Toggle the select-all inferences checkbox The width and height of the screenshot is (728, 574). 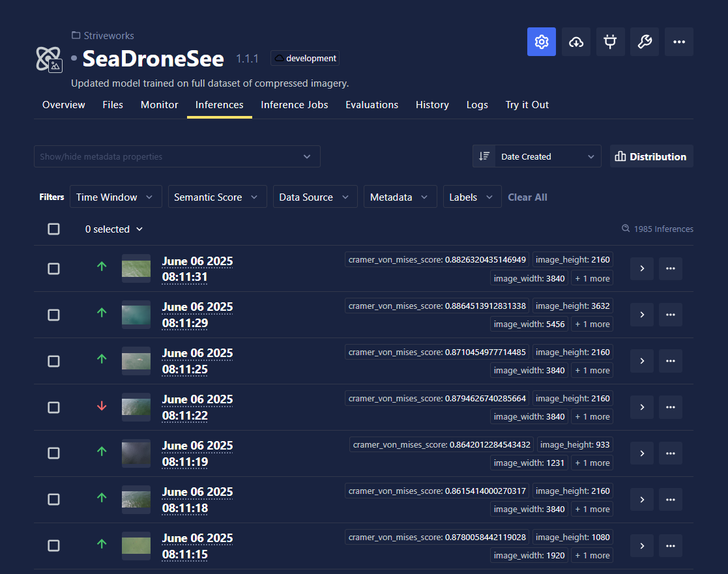tap(54, 229)
